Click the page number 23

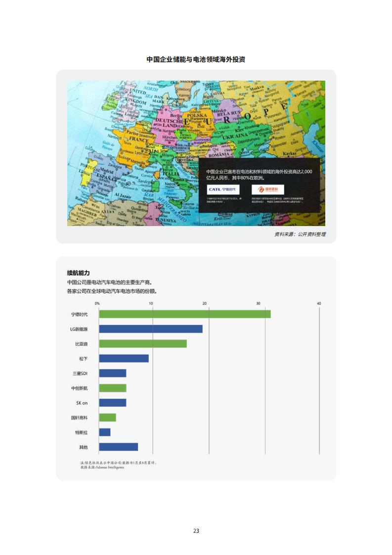click(196, 531)
